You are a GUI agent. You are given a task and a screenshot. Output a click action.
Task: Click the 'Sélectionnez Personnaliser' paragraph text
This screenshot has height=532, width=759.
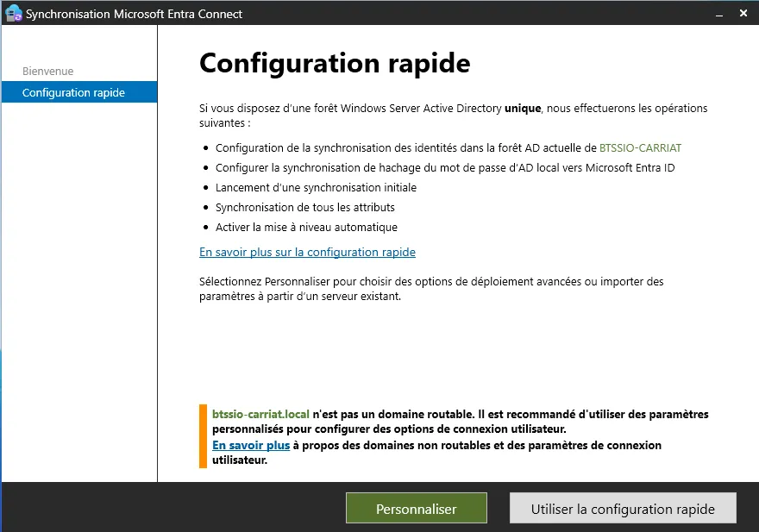(x=431, y=289)
